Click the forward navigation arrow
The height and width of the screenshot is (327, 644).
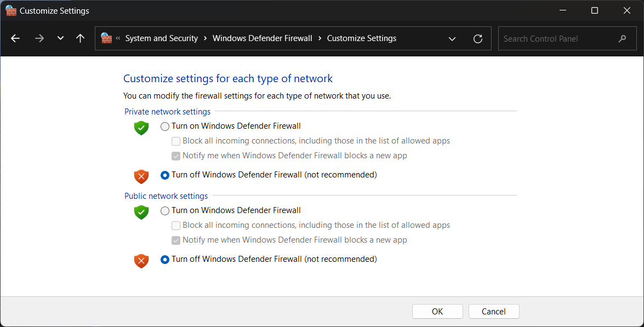[x=39, y=38]
